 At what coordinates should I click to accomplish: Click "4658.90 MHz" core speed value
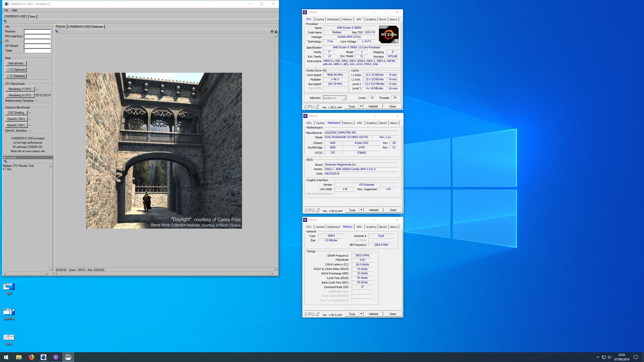335,75
